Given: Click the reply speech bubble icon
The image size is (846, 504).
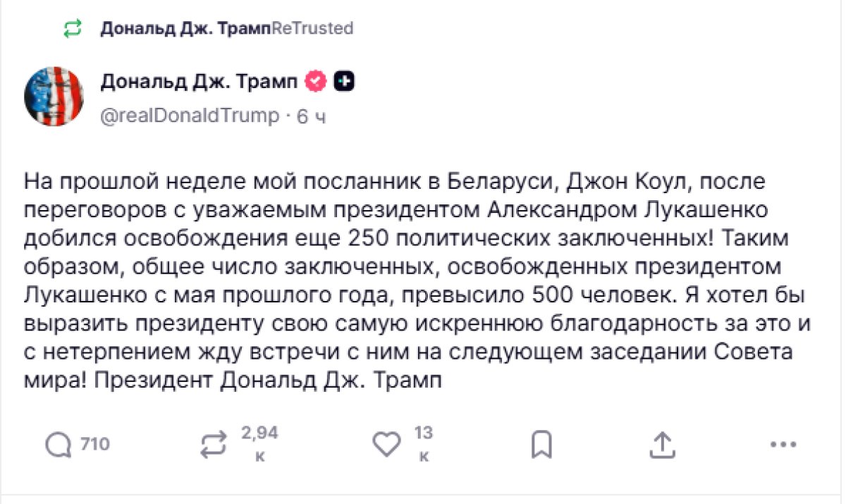Looking at the screenshot, I should coord(59,444).
